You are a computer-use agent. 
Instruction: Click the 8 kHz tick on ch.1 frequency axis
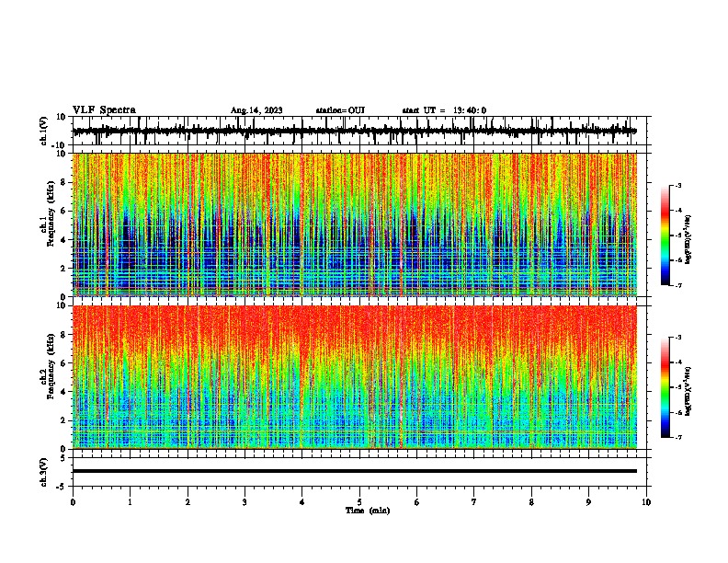pos(63,182)
